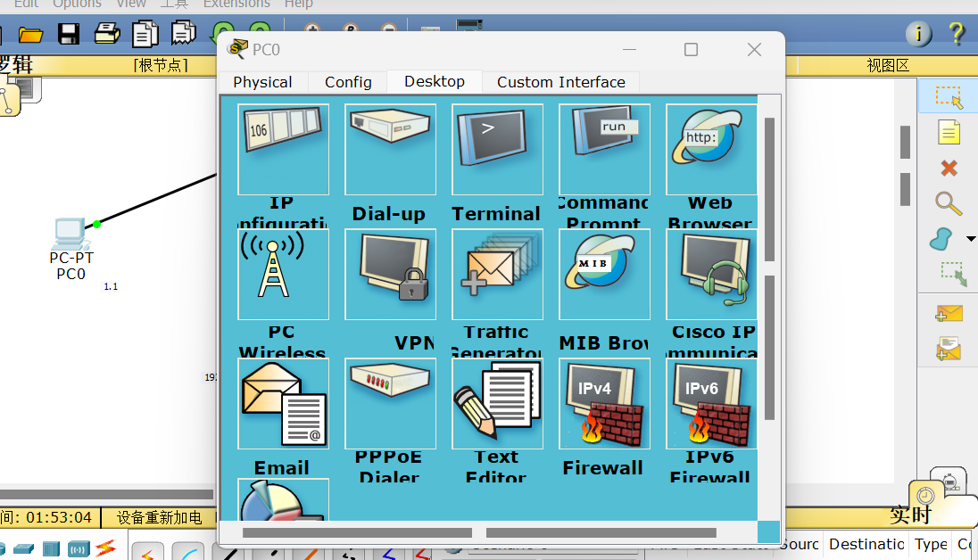This screenshot has width=978, height=560.
Task: Click the Type column header
Action: (x=931, y=545)
